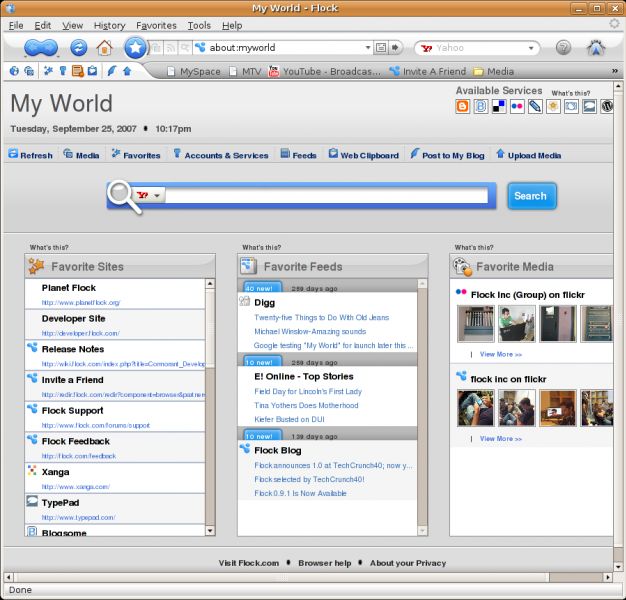626x600 pixels.
Task: Click the Favorite Sites scroll down arrow
Action: coord(210,531)
